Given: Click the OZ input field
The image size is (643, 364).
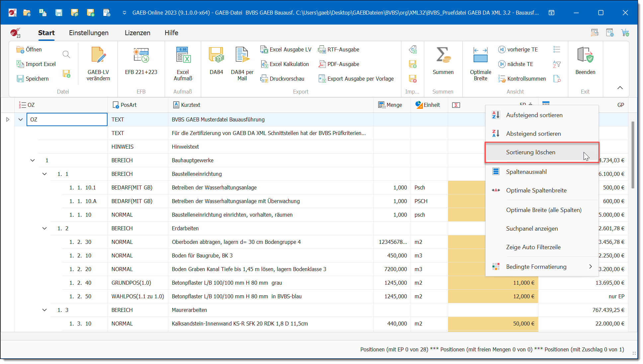Looking at the screenshot, I should pyautogui.click(x=67, y=119).
